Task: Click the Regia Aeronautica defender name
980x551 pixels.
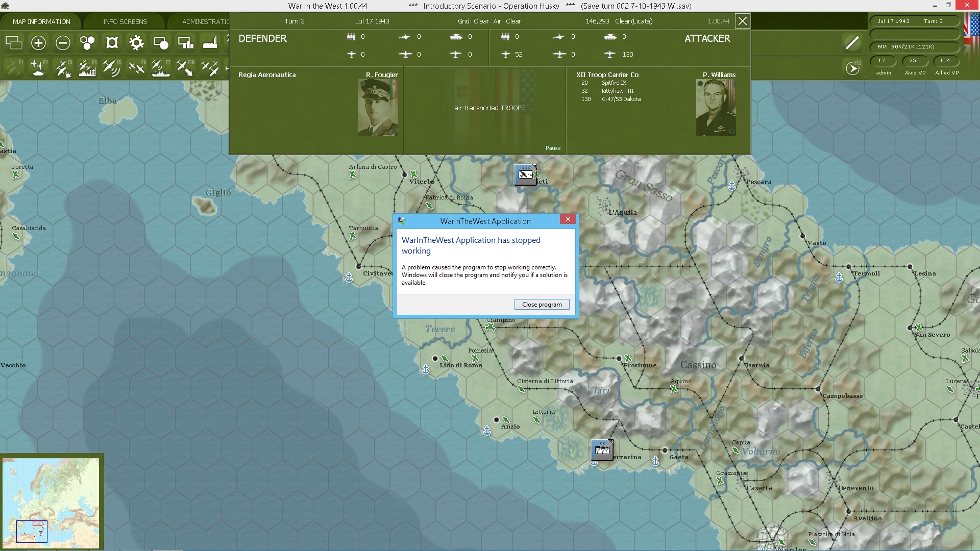Action: point(267,74)
